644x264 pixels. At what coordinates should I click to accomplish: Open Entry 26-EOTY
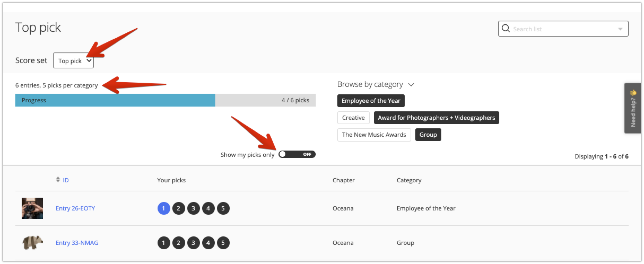(x=76, y=208)
